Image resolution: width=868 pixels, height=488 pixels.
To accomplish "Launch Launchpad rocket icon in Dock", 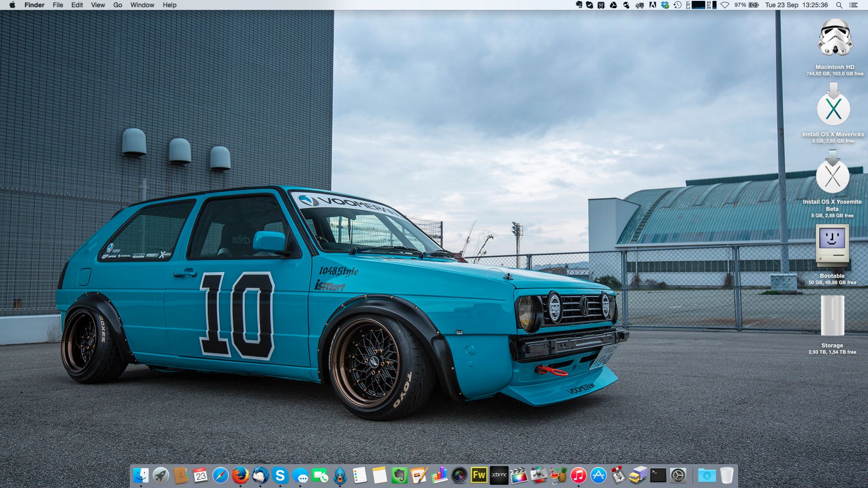I will click(161, 475).
